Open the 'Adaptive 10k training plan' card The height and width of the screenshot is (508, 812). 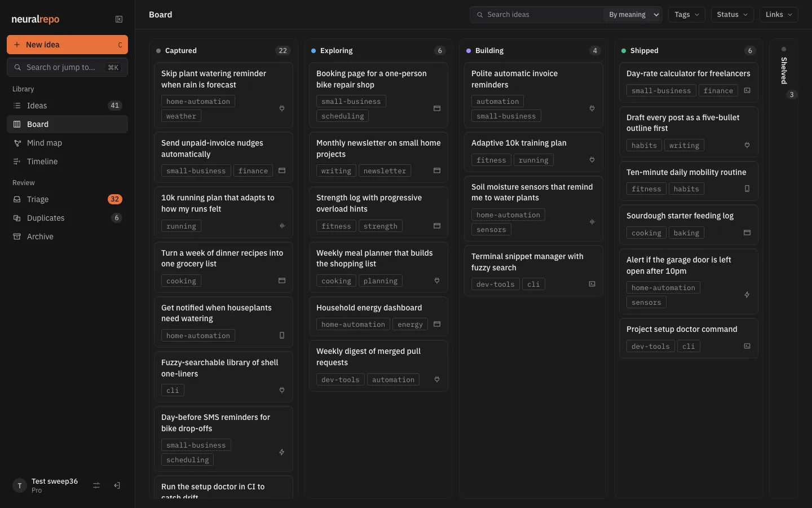click(x=533, y=151)
